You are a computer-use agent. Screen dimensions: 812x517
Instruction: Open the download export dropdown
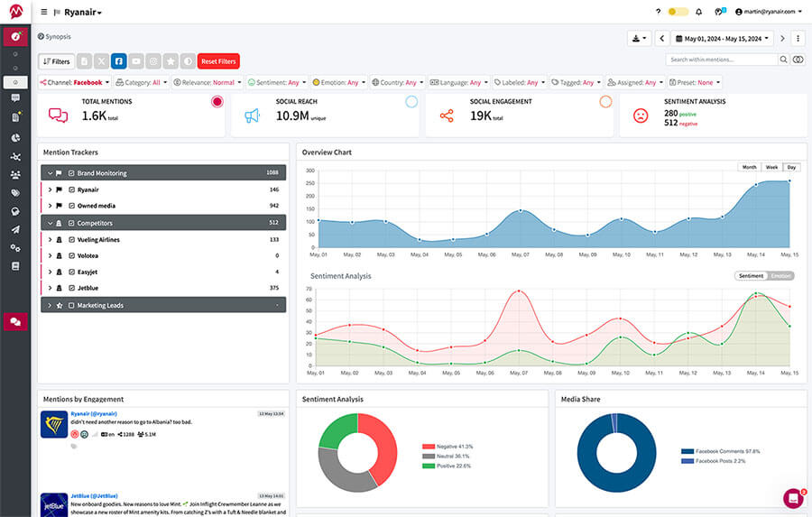tap(639, 38)
